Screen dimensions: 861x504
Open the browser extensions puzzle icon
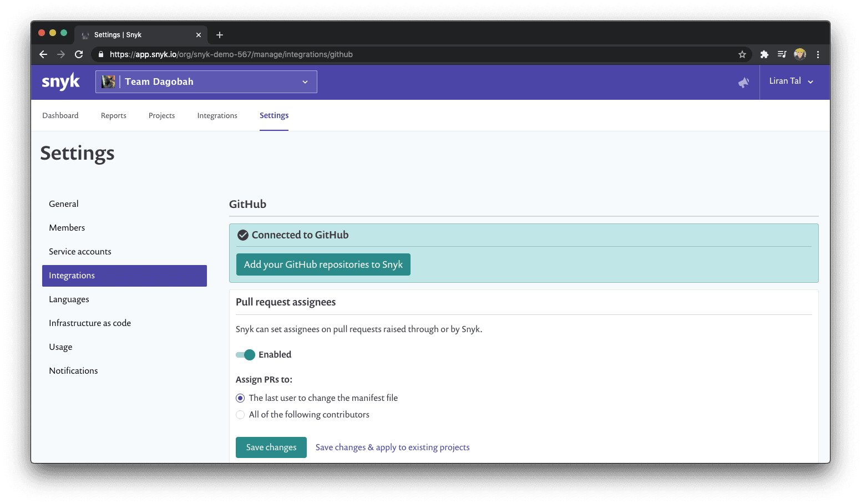coord(764,54)
